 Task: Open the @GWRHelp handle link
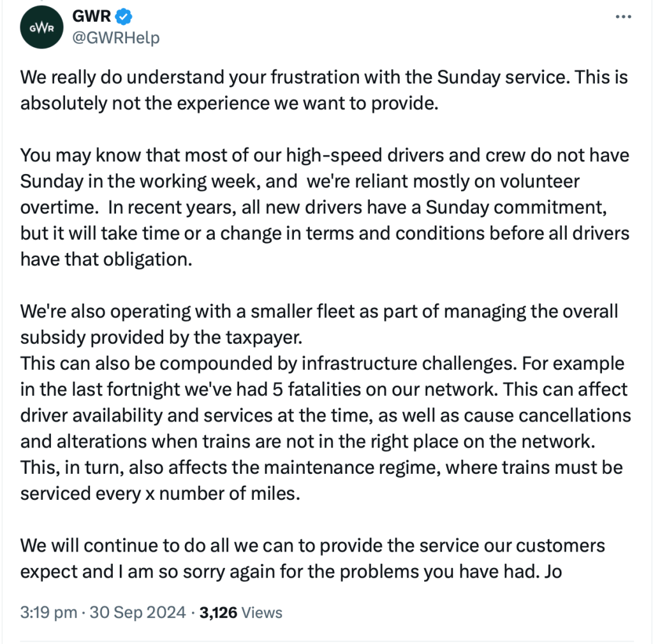[116, 38]
